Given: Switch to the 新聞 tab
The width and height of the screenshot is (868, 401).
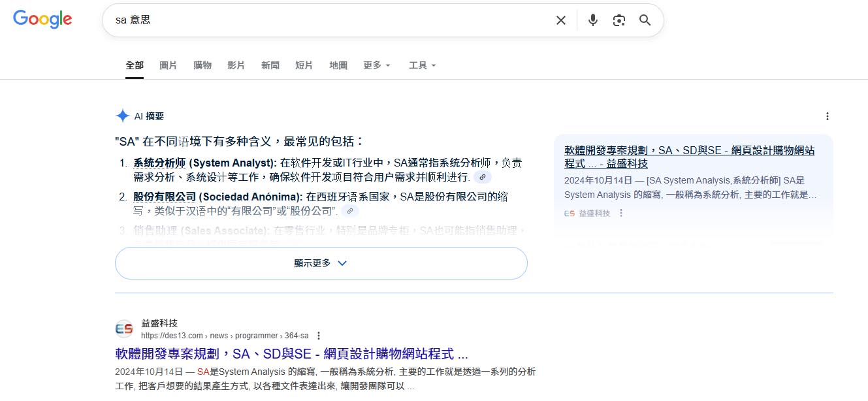Looking at the screenshot, I should click(270, 65).
